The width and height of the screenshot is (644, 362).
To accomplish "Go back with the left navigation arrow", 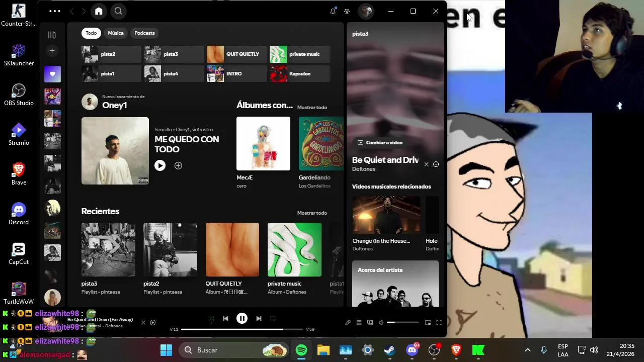I will (x=71, y=11).
